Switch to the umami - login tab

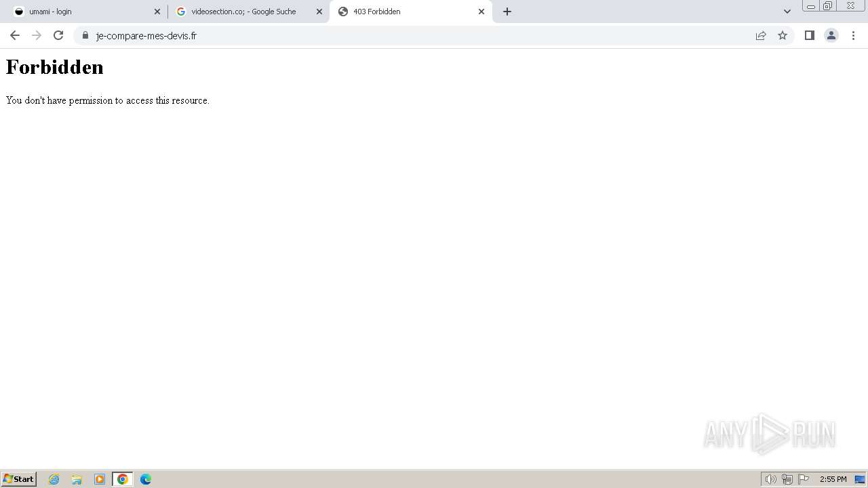click(86, 12)
